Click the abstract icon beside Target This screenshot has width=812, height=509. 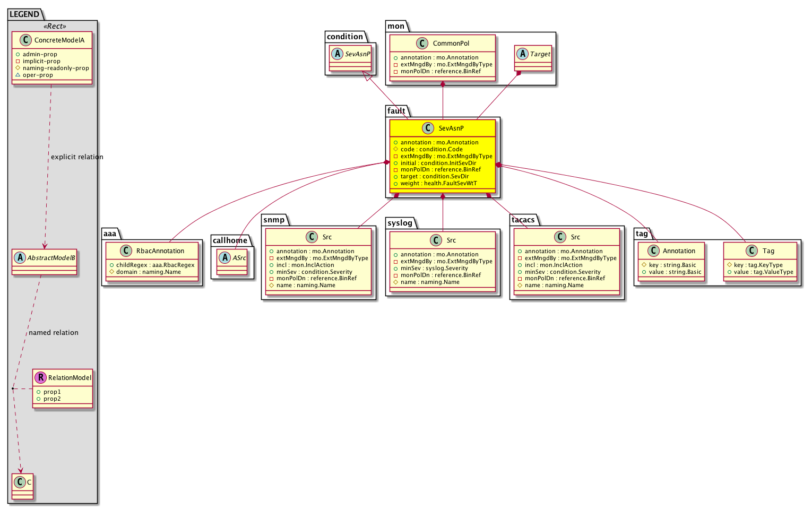[x=522, y=54]
